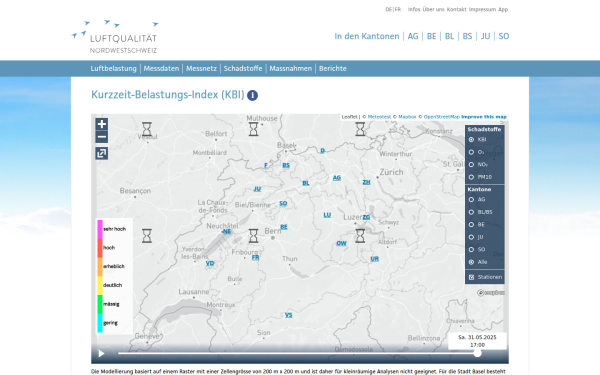Open the Schadstoffe menu
Viewport: 600px width, 375px height.
[243, 68]
